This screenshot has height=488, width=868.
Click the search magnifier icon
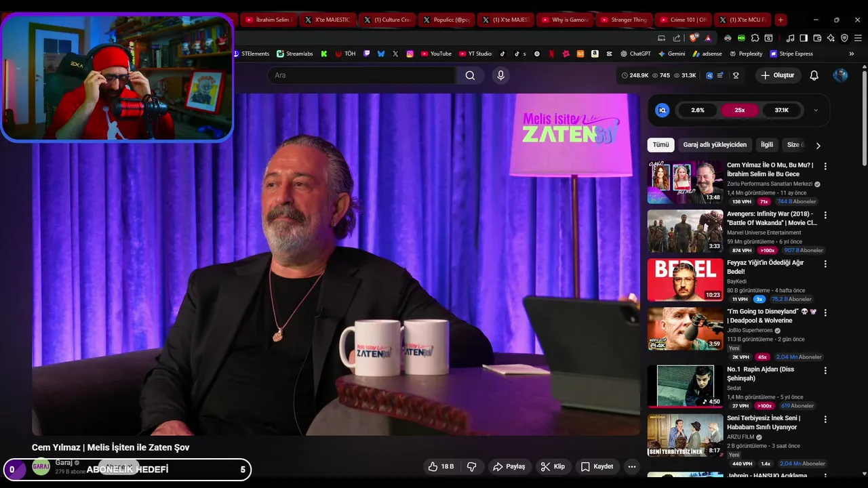[x=470, y=75]
